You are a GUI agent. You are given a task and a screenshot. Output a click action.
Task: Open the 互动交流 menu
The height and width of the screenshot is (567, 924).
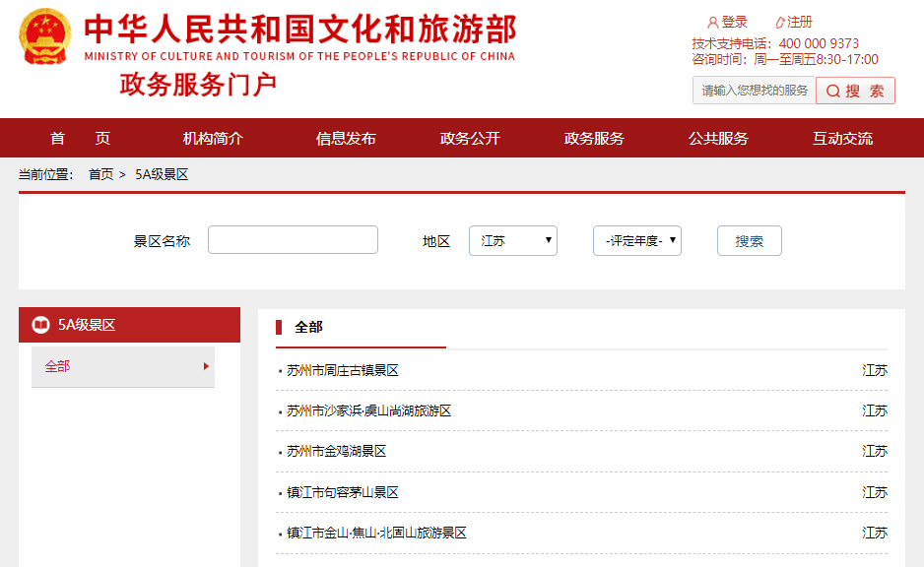click(842, 139)
